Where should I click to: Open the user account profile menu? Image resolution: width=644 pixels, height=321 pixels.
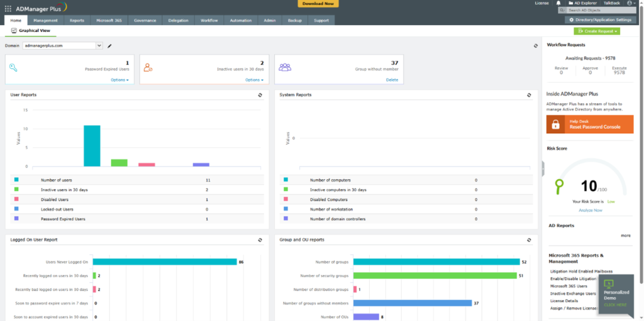coord(630,3)
